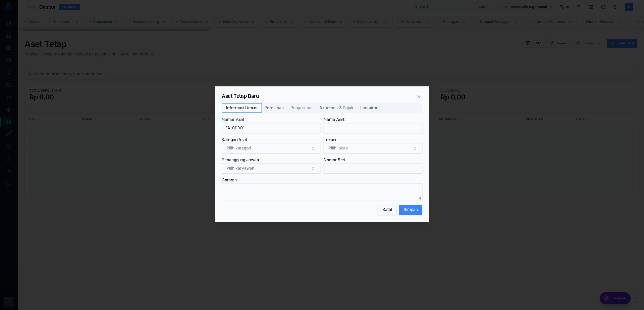The width and height of the screenshot is (644, 310).
Task: Switch to the Perolehan tab
Action: [274, 108]
